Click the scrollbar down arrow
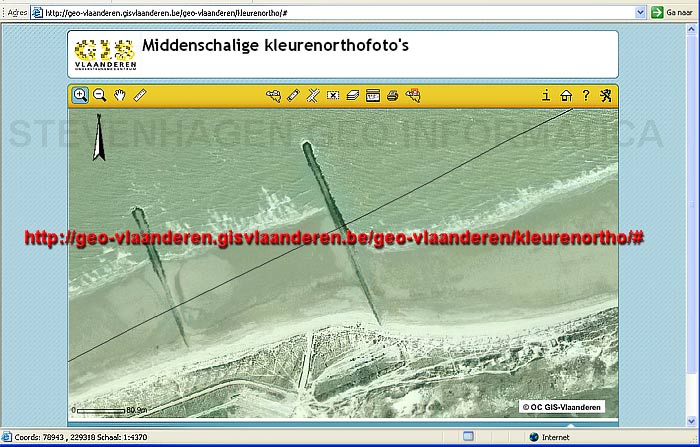The image size is (700, 447). click(x=692, y=420)
